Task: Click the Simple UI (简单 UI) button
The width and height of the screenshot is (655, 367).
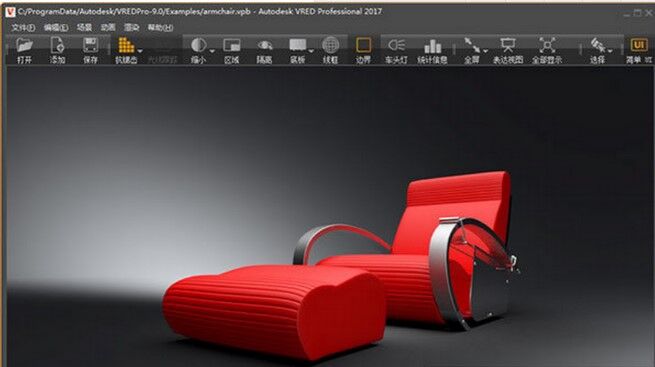Action: [639, 50]
